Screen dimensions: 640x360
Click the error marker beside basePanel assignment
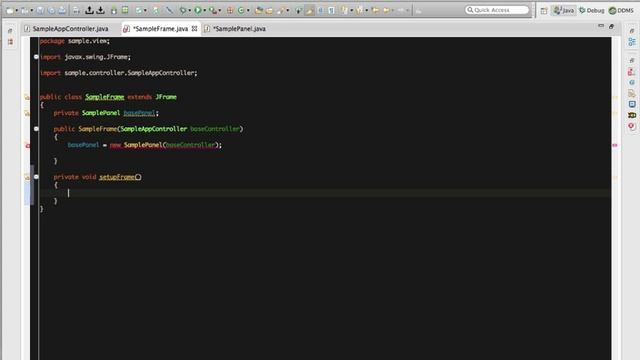click(x=27, y=145)
